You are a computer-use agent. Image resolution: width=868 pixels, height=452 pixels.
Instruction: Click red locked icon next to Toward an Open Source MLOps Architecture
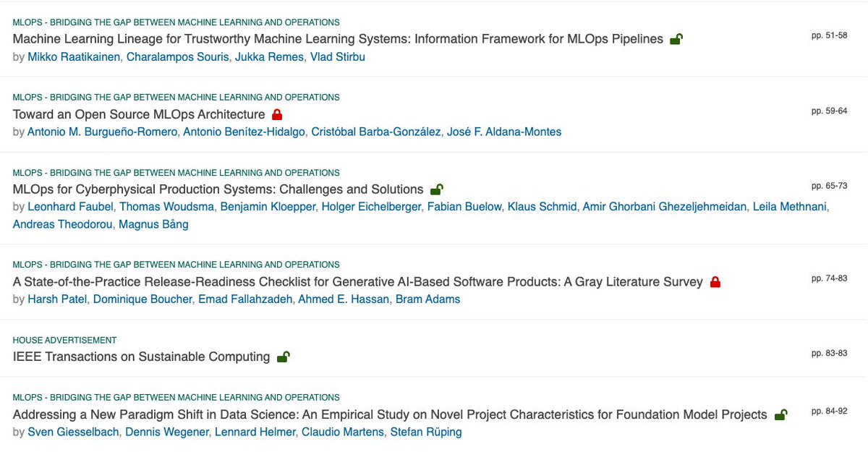pyautogui.click(x=276, y=114)
